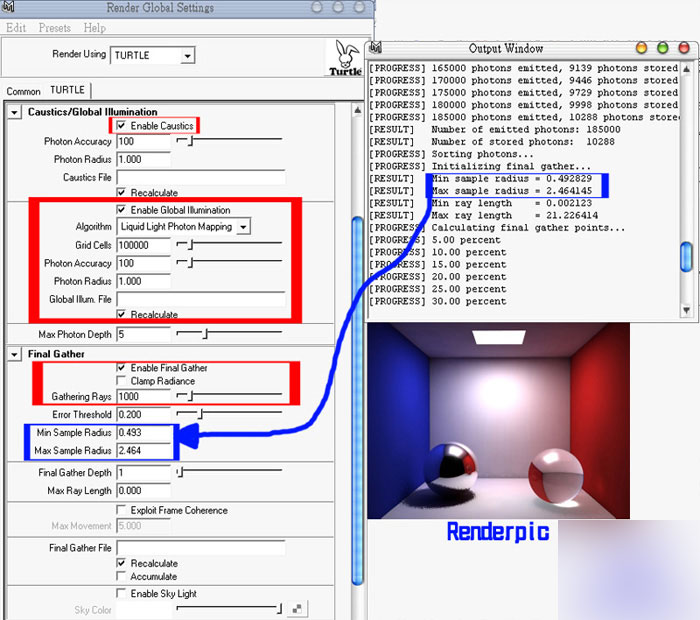The width and height of the screenshot is (700, 620).
Task: Click the Output Window scroll up arrow
Action: point(687,69)
